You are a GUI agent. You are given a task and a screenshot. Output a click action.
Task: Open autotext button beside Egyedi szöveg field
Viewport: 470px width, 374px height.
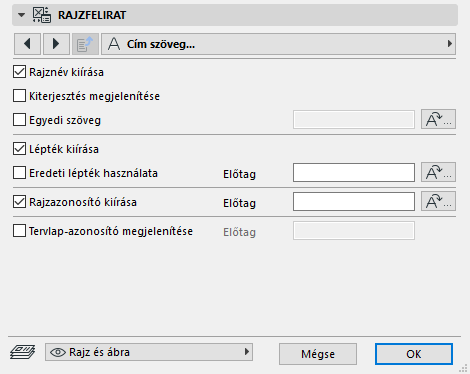[x=438, y=119]
